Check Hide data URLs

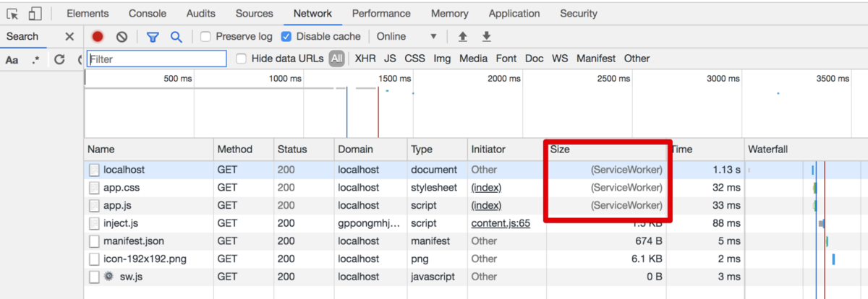pos(242,58)
